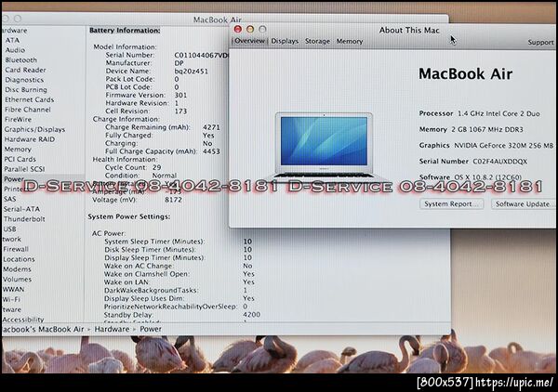Viewport: 558px width, 392px height.
Task: Click the Software Update button
Action: coord(524,204)
